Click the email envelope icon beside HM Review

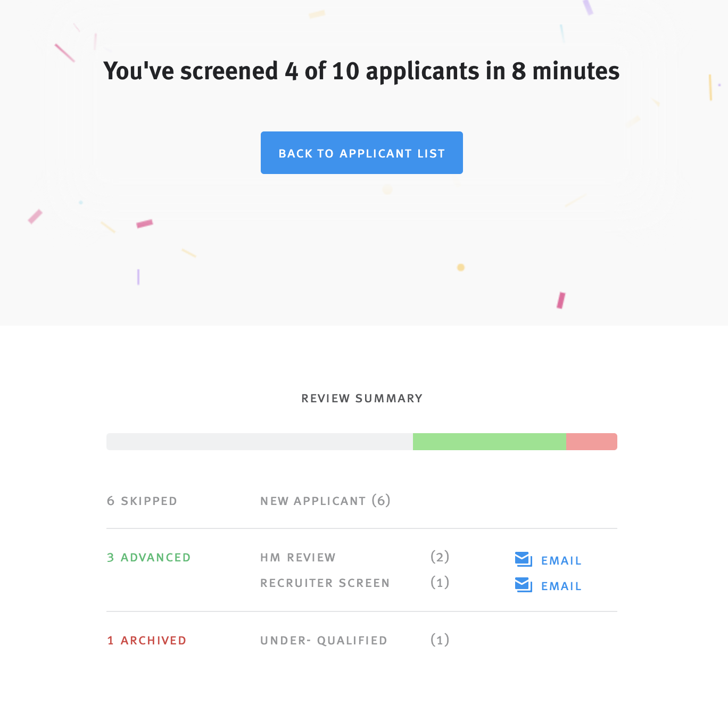click(x=523, y=560)
